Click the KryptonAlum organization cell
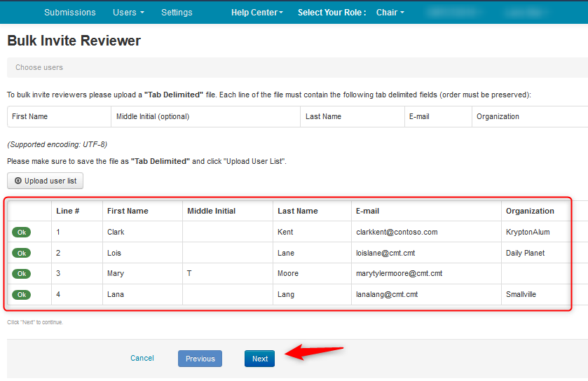 point(528,232)
